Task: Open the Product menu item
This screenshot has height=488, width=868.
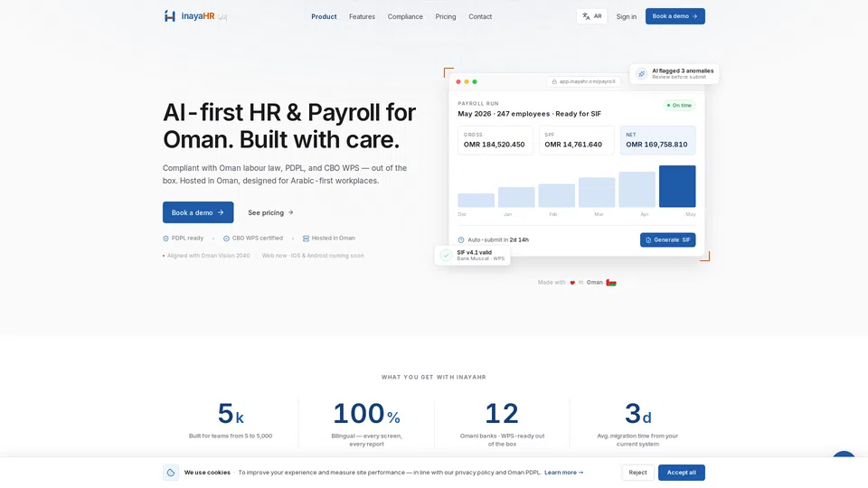Action: [x=324, y=16]
